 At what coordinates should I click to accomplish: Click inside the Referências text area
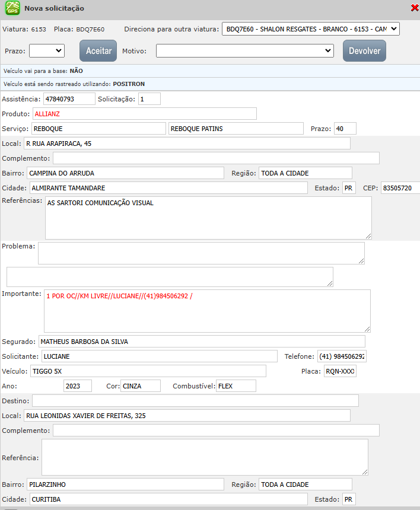pos(208,218)
